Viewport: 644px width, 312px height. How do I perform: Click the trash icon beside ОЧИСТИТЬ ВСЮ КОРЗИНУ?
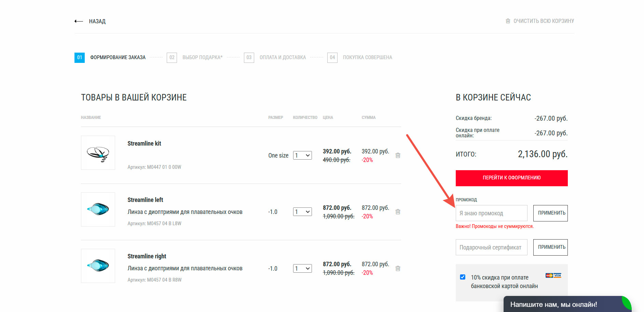(508, 21)
